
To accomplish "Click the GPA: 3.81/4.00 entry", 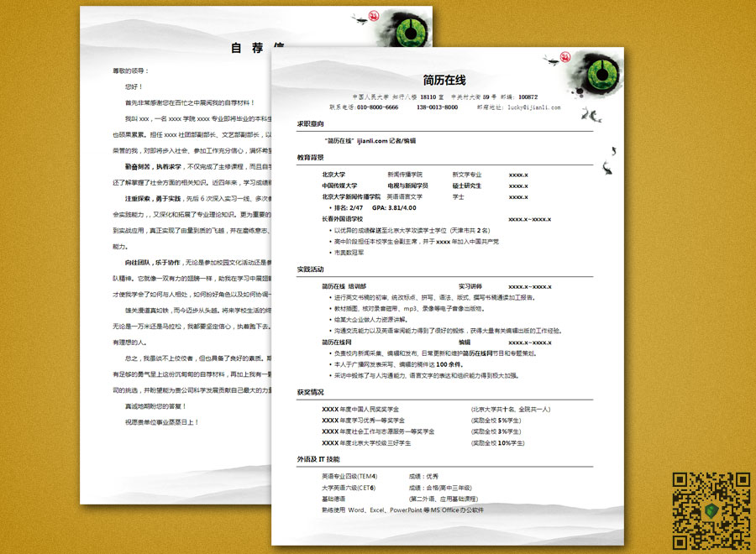I will tap(396, 206).
